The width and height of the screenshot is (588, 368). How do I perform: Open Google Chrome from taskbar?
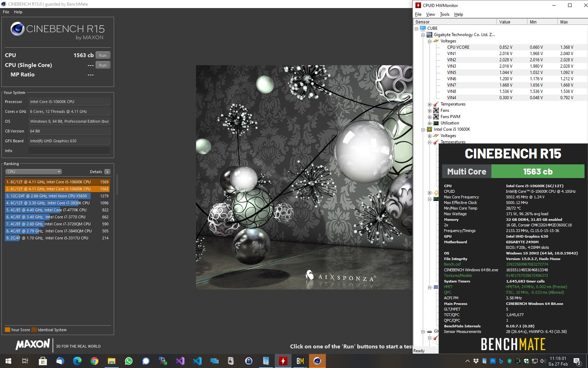pyautogui.click(x=94, y=361)
